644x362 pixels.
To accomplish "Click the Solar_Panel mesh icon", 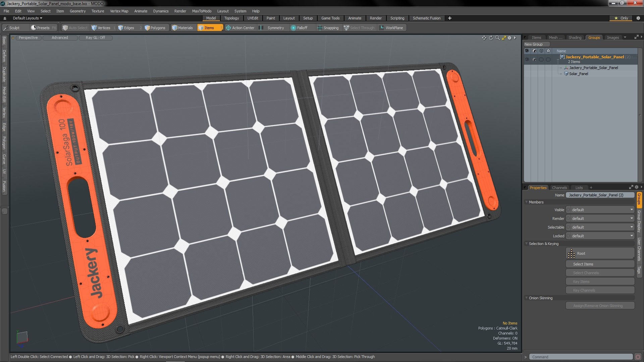I will click(x=566, y=74).
